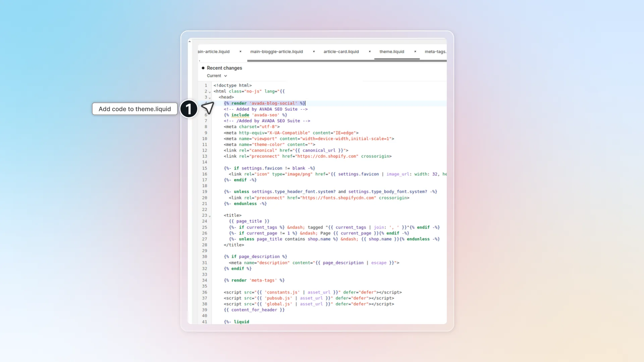This screenshot has width=644, height=362.
Task: Close the main-article.liquid tab
Action: click(240, 52)
